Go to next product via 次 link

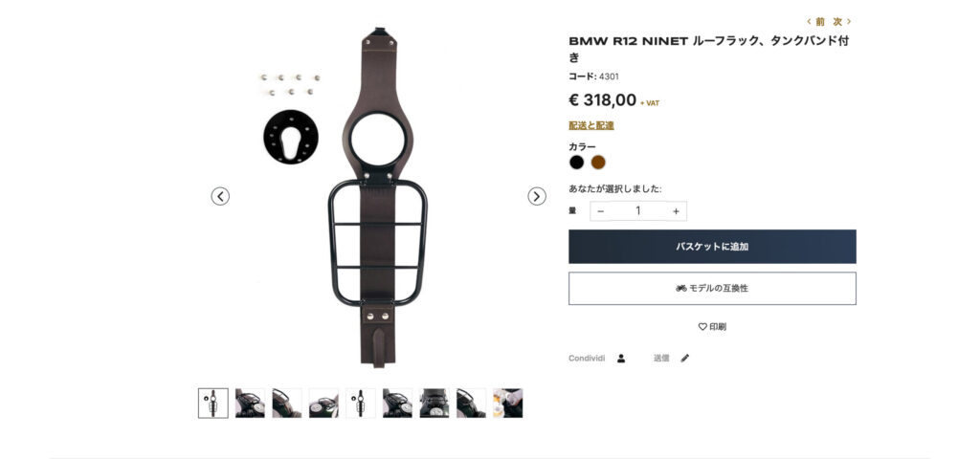[841, 21]
